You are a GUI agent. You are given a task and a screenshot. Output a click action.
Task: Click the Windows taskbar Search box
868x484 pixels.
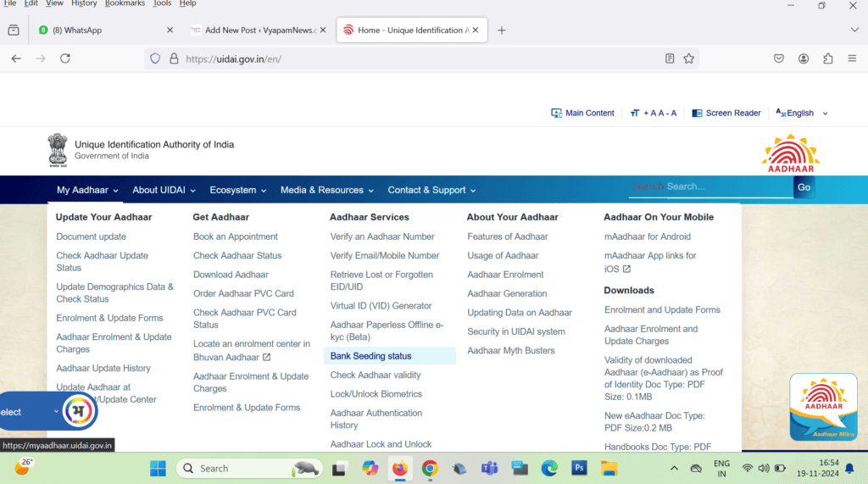250,469
